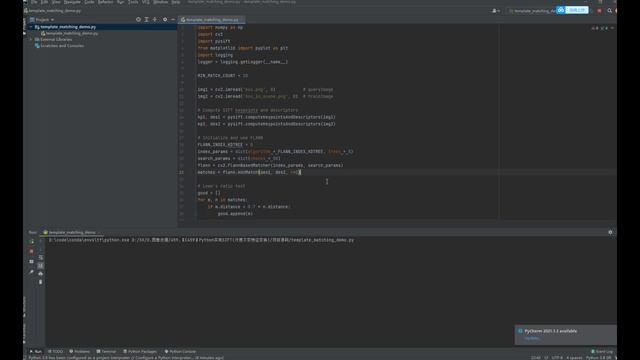Screen dimensions: 640x360
Task: Open the user account dropdown
Action: click(x=496, y=11)
